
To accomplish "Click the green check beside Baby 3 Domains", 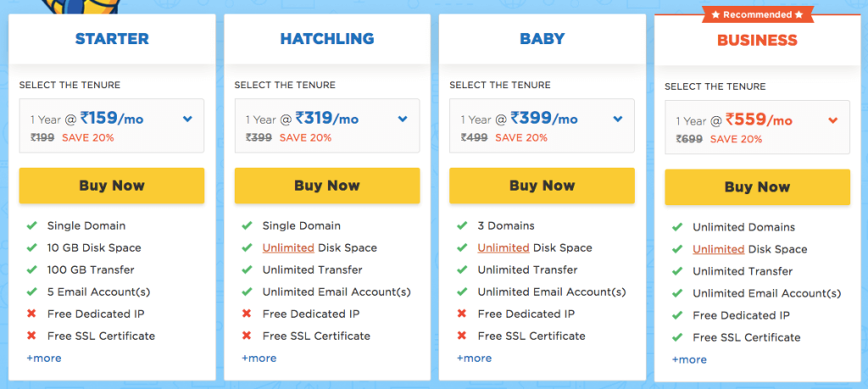I will click(462, 225).
